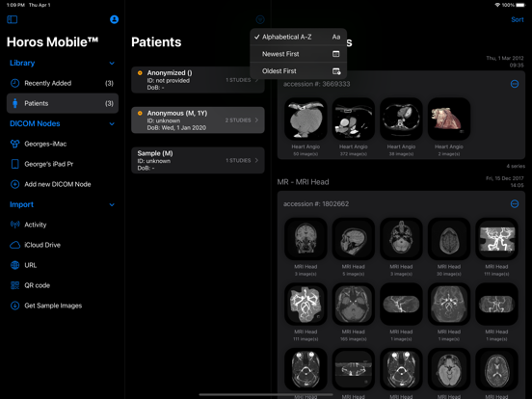Click the Import section header
The width and height of the screenshot is (532, 399).
coord(22,204)
